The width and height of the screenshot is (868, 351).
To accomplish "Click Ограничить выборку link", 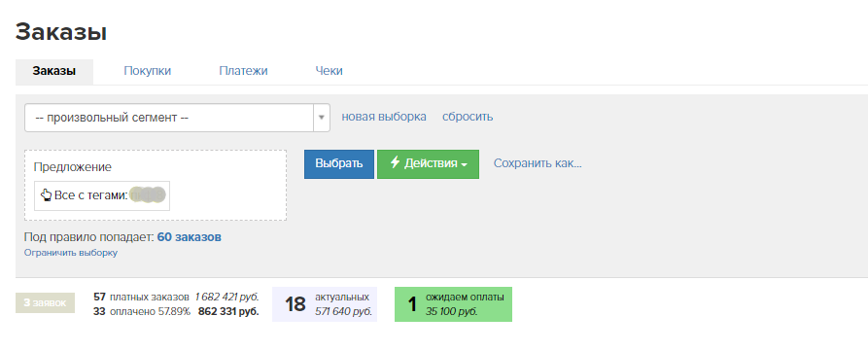I will [71, 253].
